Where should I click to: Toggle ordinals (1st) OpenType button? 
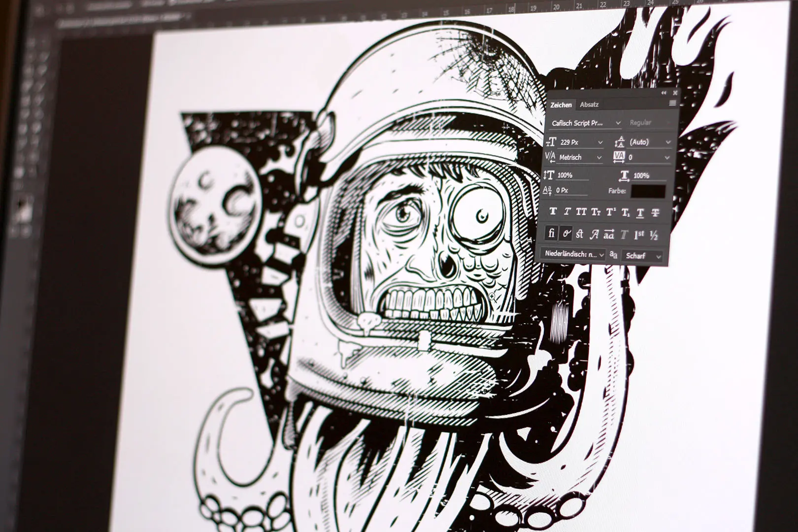tap(639, 235)
